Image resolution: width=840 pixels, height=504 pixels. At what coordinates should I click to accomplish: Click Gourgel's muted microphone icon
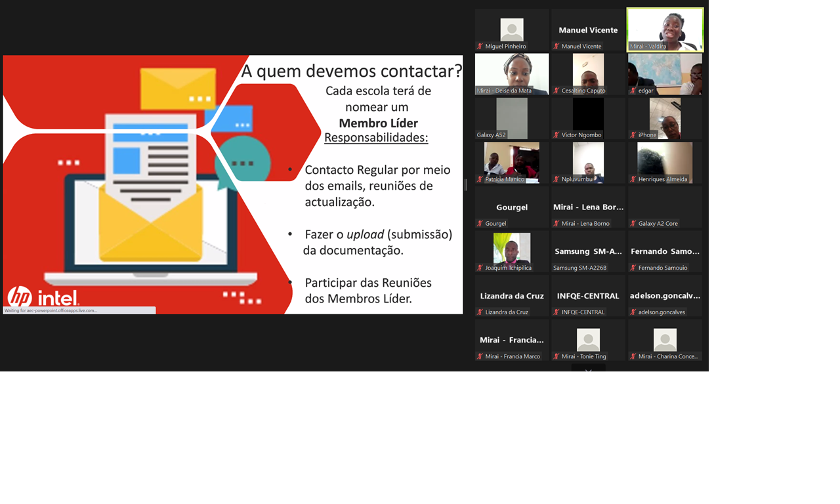coord(480,224)
